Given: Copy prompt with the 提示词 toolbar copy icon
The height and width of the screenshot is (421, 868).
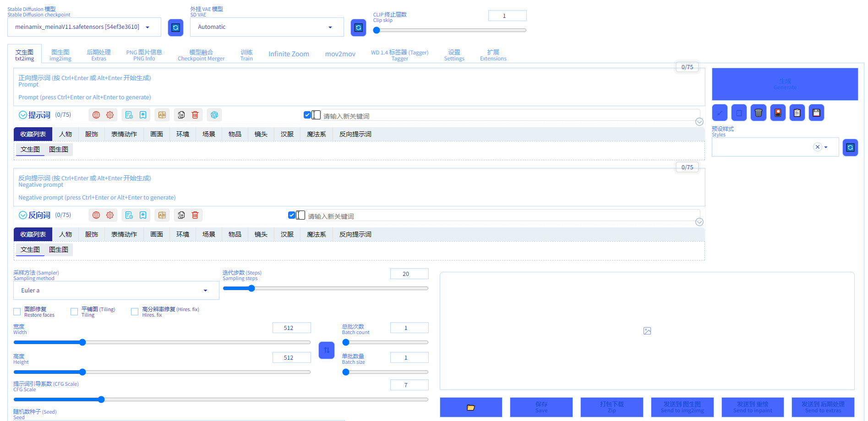Looking at the screenshot, I should click(x=181, y=115).
